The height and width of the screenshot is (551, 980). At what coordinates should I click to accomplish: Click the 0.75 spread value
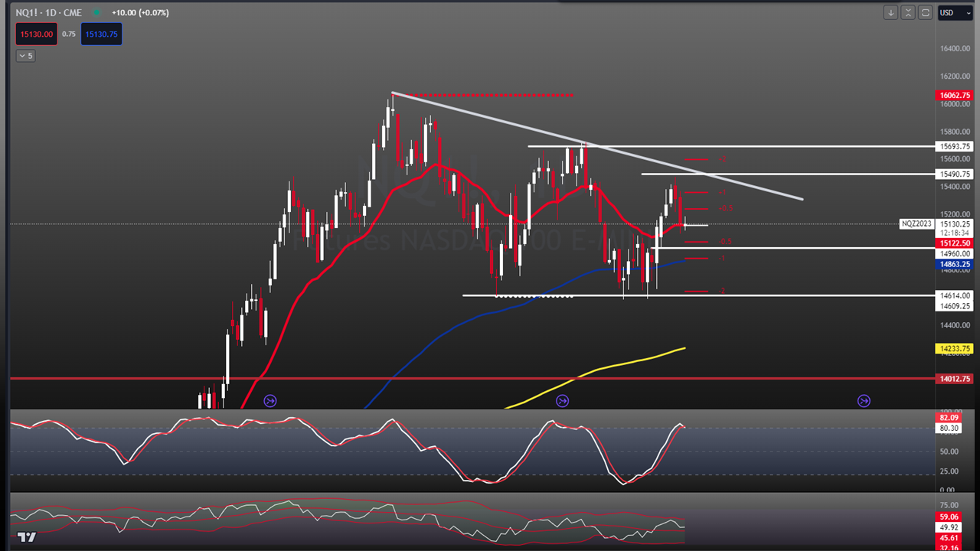click(x=69, y=34)
